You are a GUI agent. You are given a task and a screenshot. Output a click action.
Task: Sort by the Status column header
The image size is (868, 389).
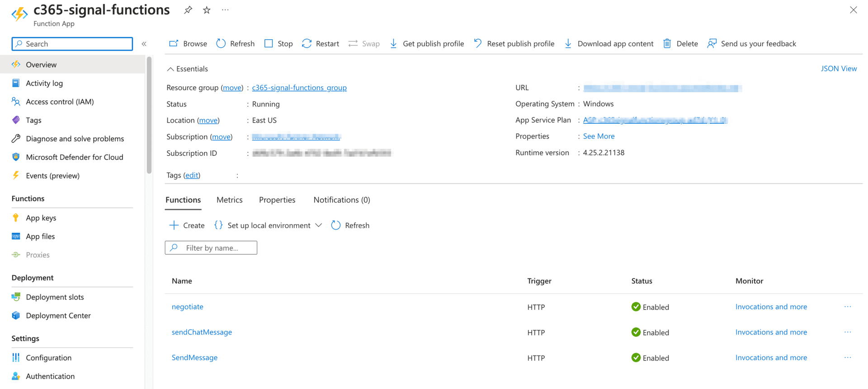(642, 281)
